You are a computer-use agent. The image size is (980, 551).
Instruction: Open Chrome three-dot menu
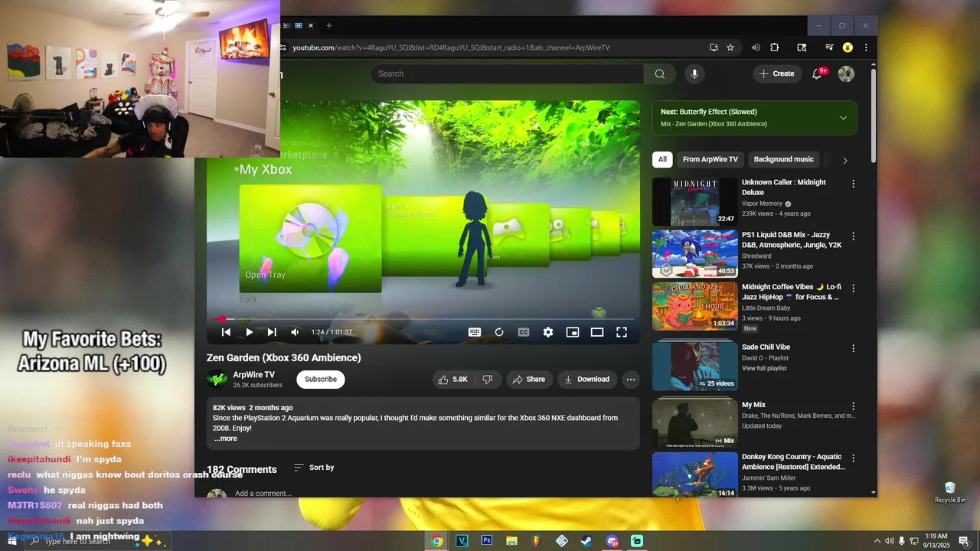point(866,47)
